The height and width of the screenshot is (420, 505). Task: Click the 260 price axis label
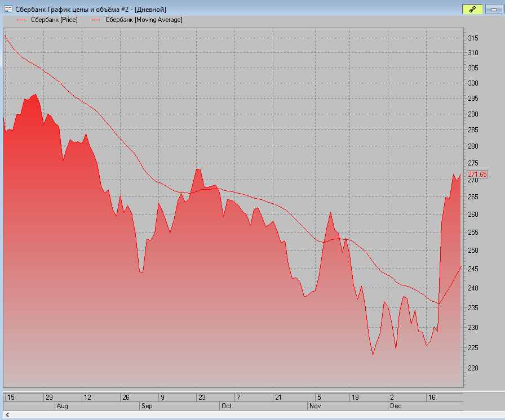(473, 214)
